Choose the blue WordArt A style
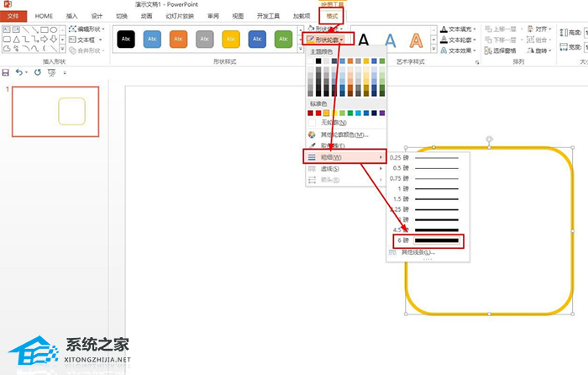Screen dimensions: 588x375 pos(391,40)
